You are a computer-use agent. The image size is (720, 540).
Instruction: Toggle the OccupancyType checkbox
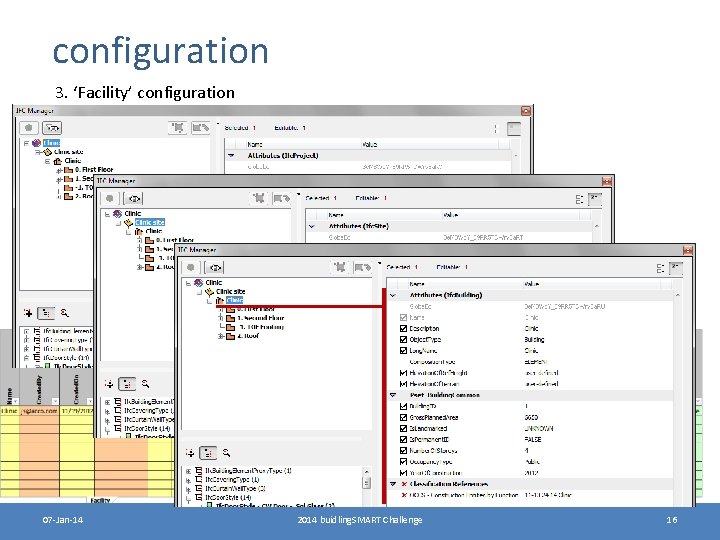(x=403, y=461)
